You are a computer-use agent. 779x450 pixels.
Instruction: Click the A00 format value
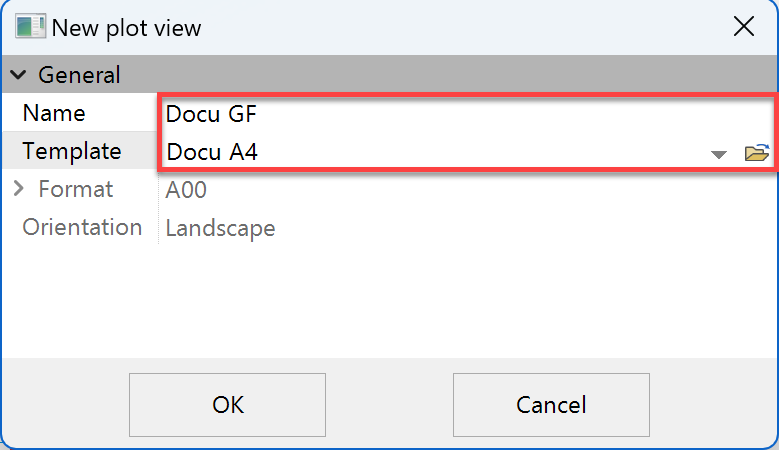(x=187, y=190)
